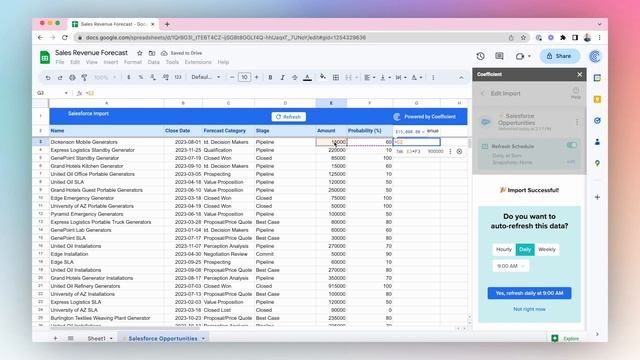Switch to the Sheet1 tab
The image size is (640, 360).
point(96,338)
